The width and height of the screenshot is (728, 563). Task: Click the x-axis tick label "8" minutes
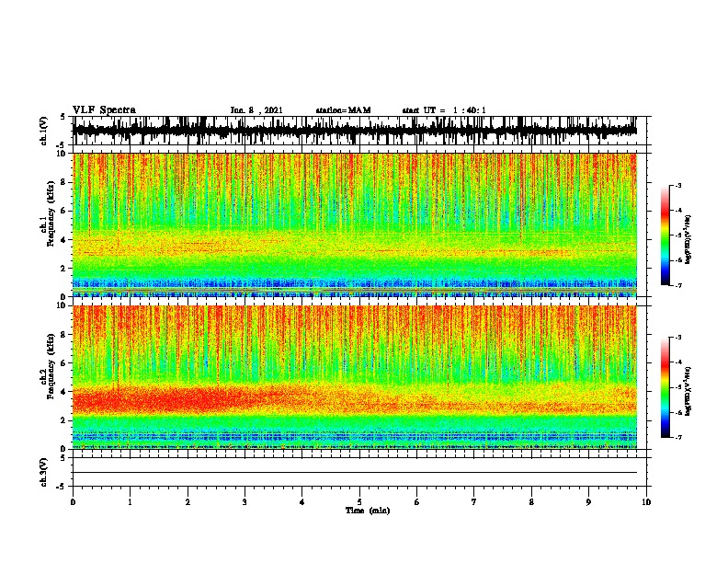tap(531, 502)
